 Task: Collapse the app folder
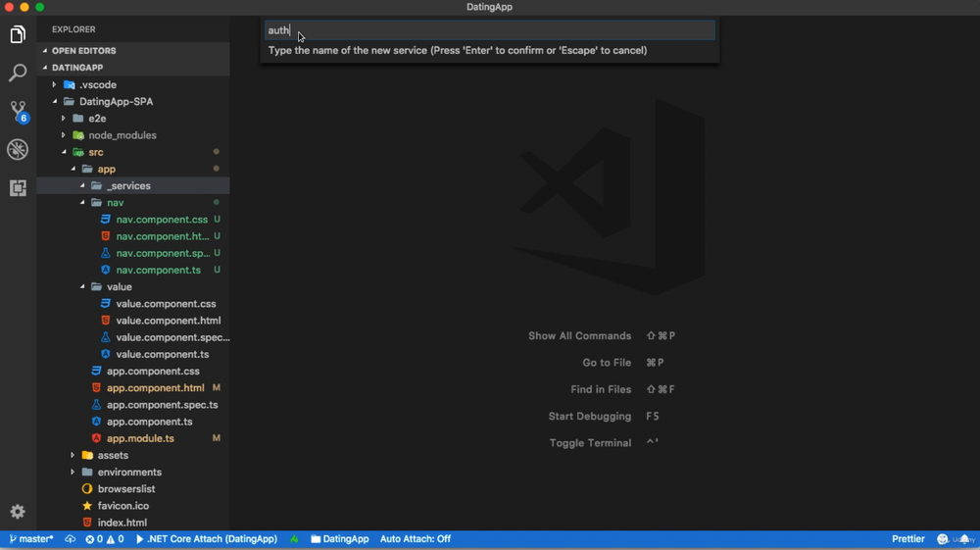pyautogui.click(x=133, y=169)
